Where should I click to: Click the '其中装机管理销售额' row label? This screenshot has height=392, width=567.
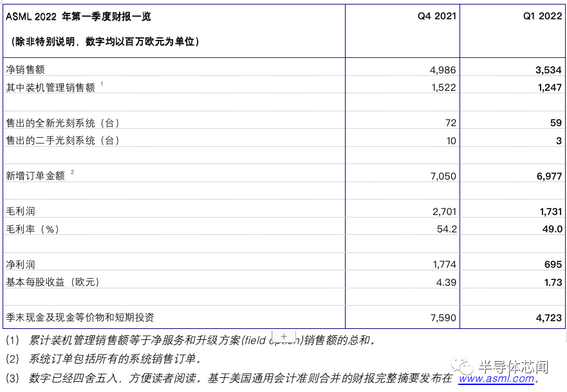point(51,87)
